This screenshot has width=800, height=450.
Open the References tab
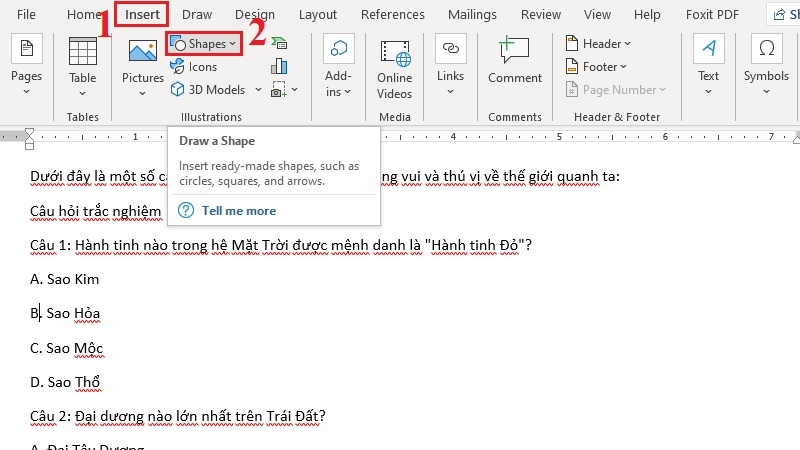point(392,14)
